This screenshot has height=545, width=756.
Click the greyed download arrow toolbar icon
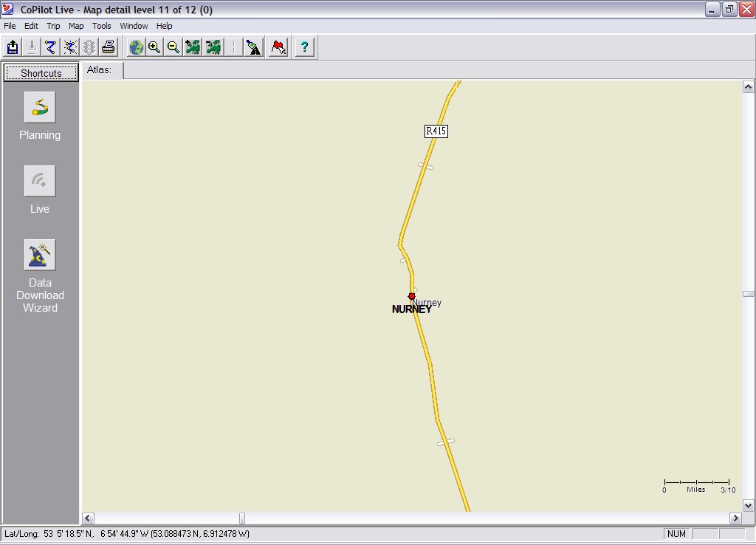click(32, 47)
